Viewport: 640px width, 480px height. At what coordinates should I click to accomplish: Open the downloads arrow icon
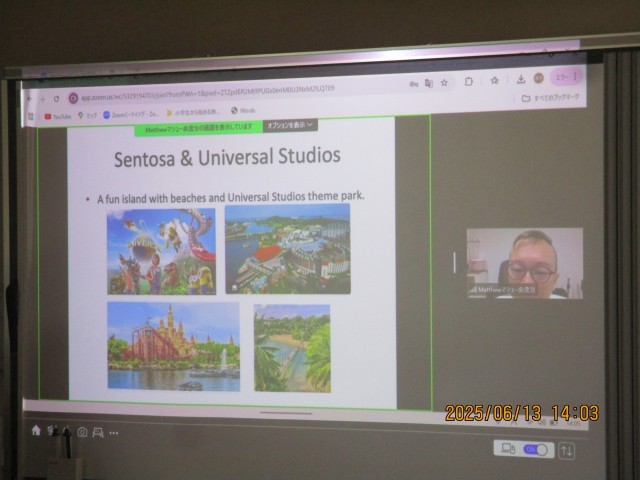[521, 79]
